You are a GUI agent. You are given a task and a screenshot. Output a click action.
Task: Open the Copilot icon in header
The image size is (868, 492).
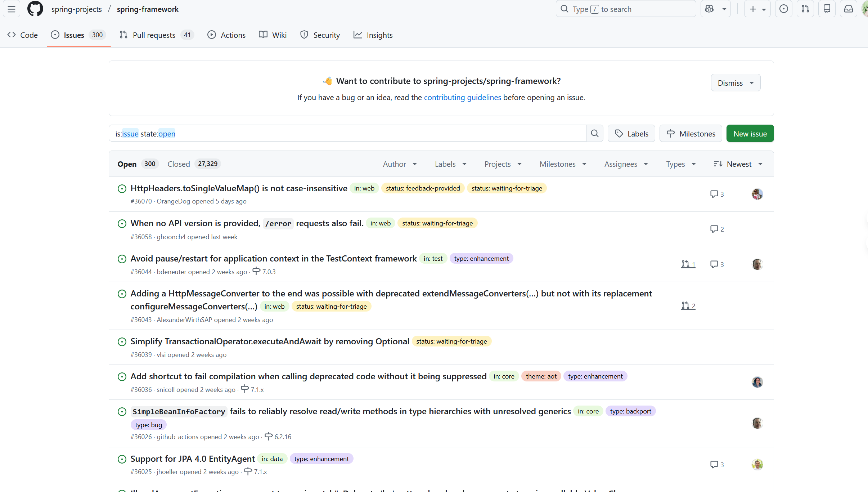(x=709, y=9)
